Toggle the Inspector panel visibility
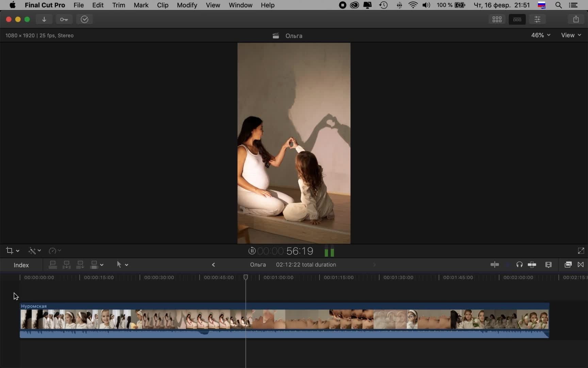 (537, 19)
